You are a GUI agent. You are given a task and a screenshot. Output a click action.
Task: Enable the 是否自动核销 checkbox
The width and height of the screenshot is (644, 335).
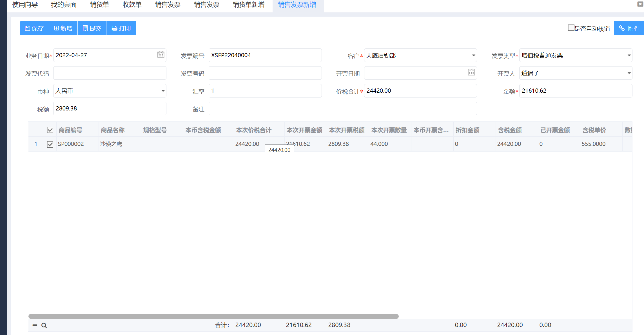click(571, 28)
